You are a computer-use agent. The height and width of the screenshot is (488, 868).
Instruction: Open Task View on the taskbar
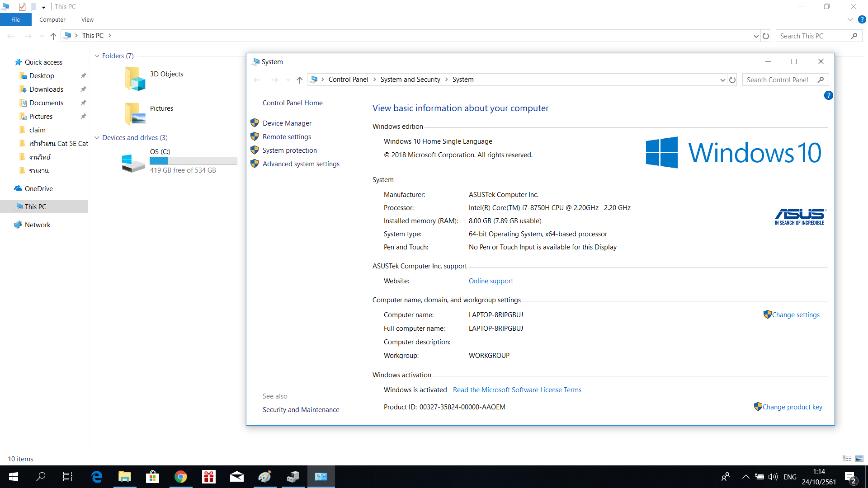pyautogui.click(x=68, y=477)
